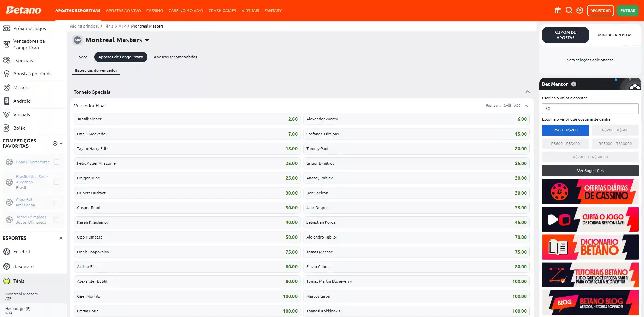Click the Betano logo
The width and height of the screenshot is (644, 317).
[23, 10]
